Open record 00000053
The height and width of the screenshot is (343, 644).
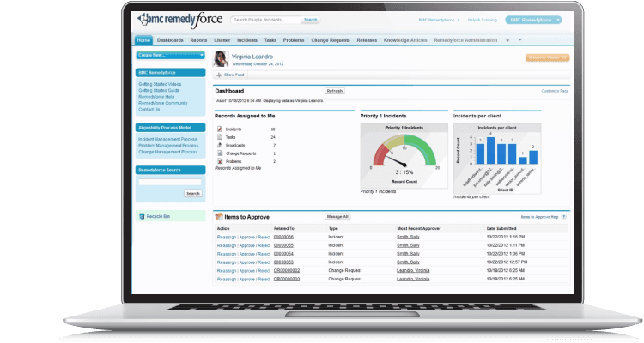[283, 262]
